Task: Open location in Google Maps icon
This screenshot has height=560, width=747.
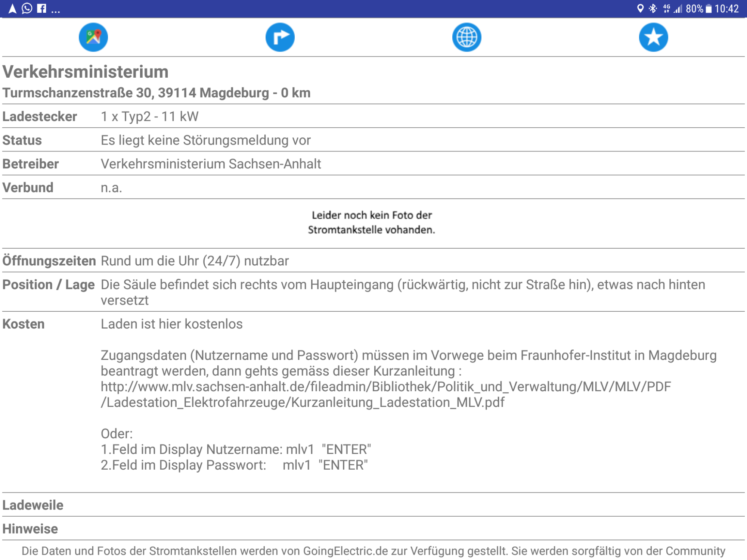Action: [x=93, y=37]
